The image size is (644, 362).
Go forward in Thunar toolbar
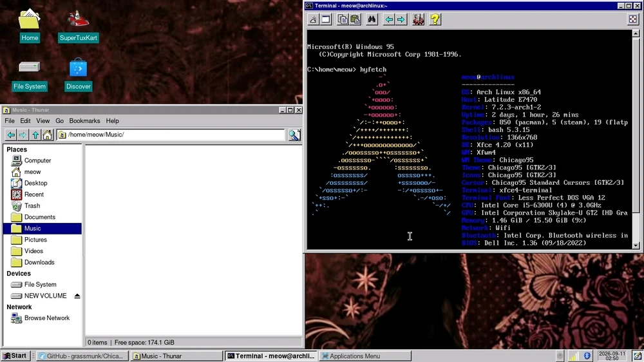23,135
